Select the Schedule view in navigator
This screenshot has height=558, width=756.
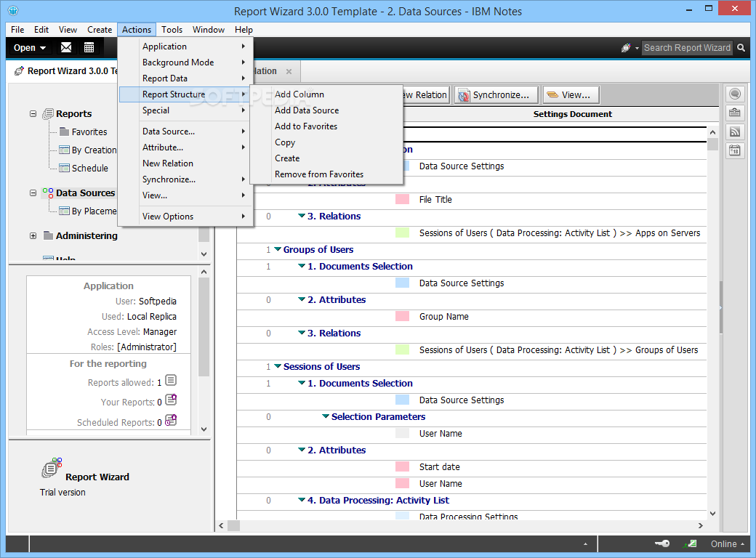pyautogui.click(x=89, y=168)
